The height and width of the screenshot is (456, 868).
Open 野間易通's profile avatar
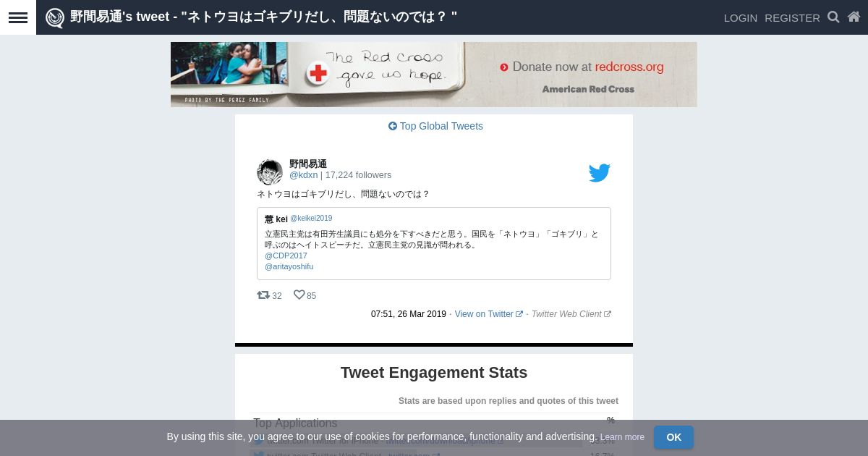[x=270, y=172]
